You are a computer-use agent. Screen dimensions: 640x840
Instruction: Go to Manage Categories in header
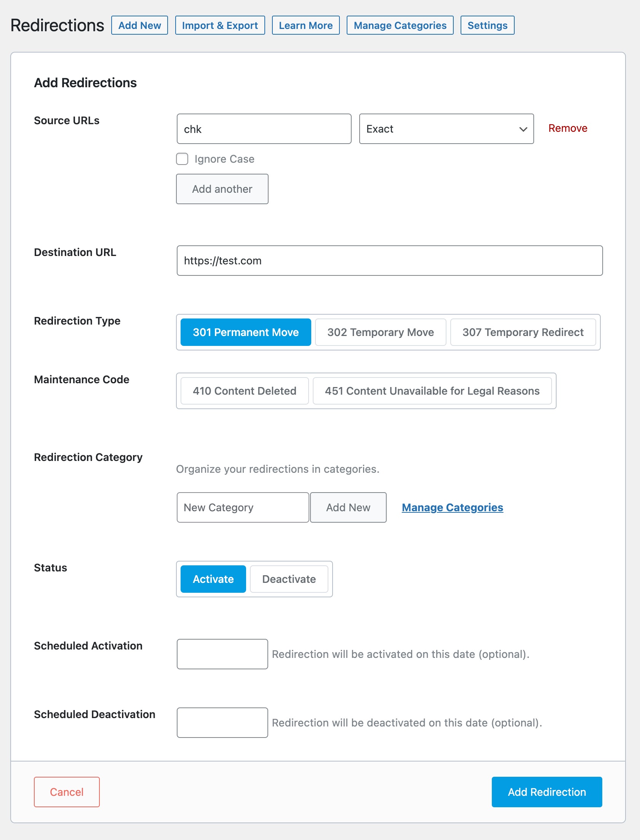(x=400, y=25)
